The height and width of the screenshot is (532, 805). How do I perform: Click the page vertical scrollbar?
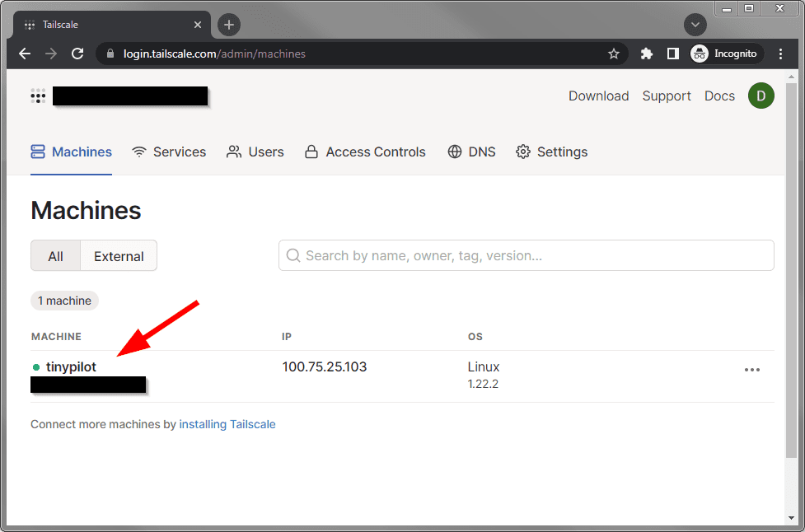[791, 271]
